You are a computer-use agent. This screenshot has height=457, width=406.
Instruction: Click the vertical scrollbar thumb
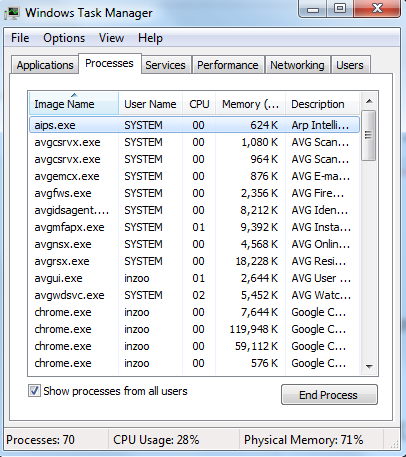369,135
